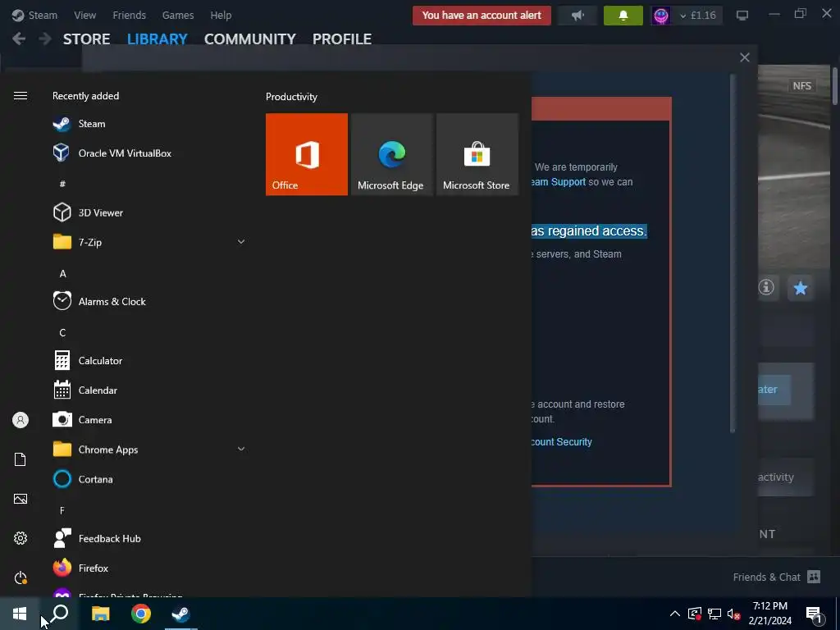Go to the PROFILE tab in Steam
This screenshot has width=840, height=630.
point(342,39)
